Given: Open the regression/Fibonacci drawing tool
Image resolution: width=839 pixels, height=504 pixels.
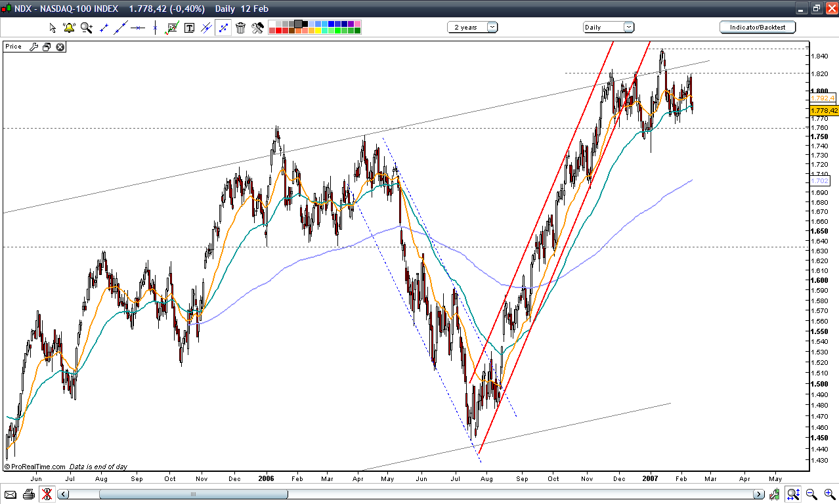Looking at the screenshot, I should (172, 28).
